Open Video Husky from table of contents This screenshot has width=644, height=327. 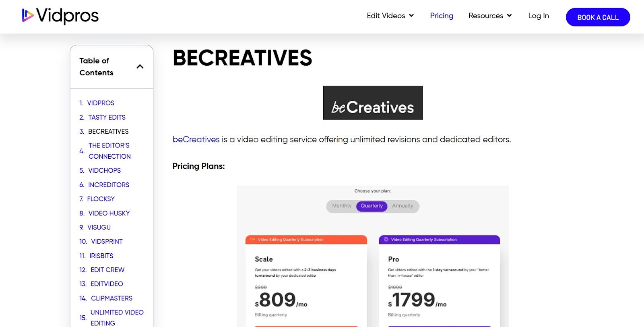pyautogui.click(x=109, y=213)
